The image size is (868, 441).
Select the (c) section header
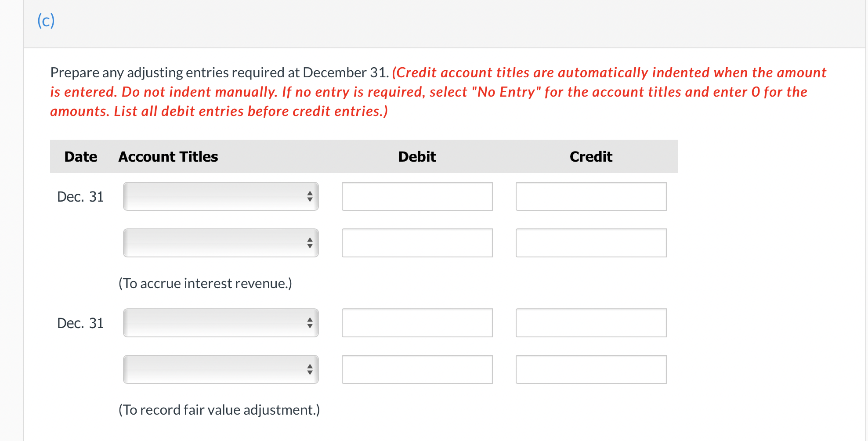[x=46, y=20]
